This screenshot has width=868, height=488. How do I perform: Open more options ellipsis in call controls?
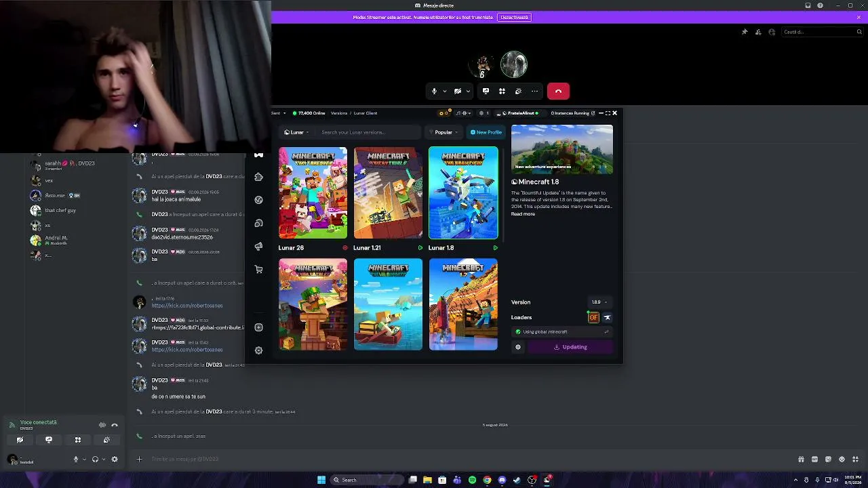pos(534,91)
